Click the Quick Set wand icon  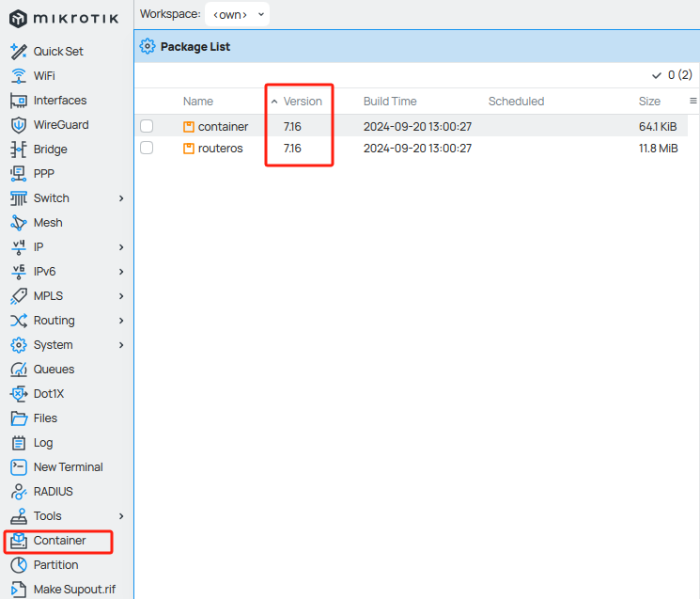pos(18,52)
